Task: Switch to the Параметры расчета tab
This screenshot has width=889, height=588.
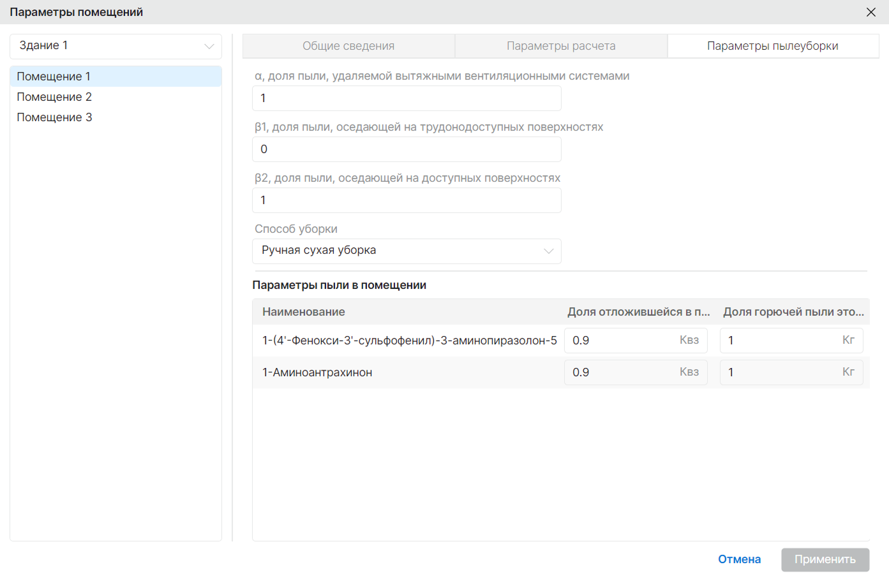Action: (x=561, y=46)
